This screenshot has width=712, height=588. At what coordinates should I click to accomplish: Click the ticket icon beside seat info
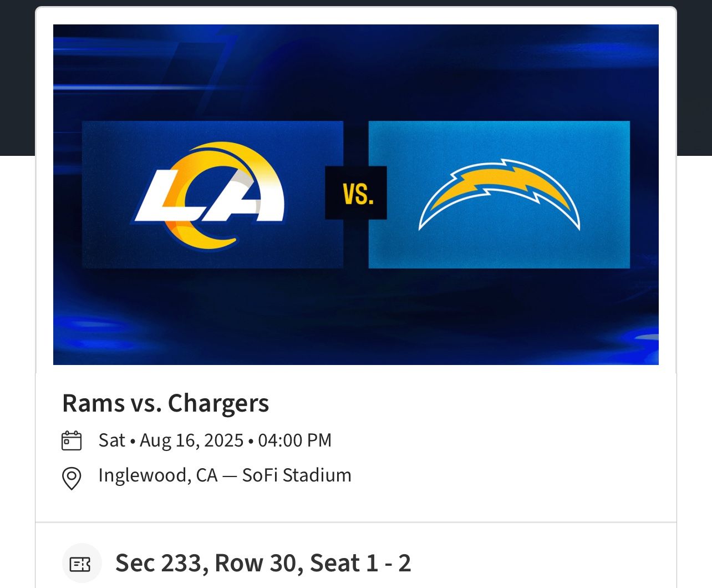[82, 564]
